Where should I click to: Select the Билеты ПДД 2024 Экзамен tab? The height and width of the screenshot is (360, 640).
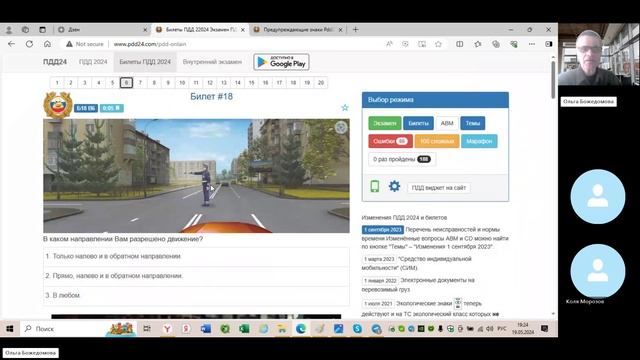[x=200, y=29]
